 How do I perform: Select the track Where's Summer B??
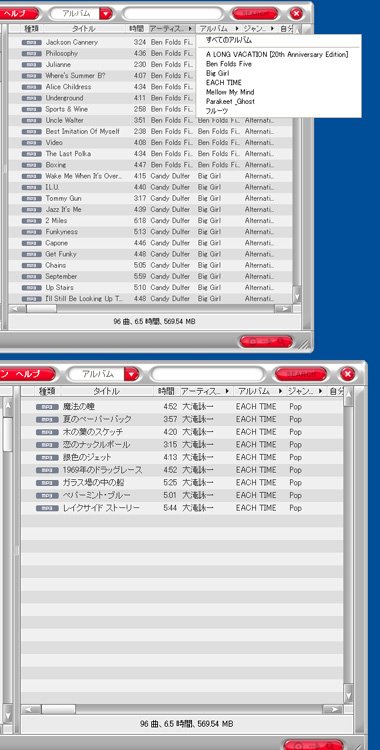(x=75, y=76)
